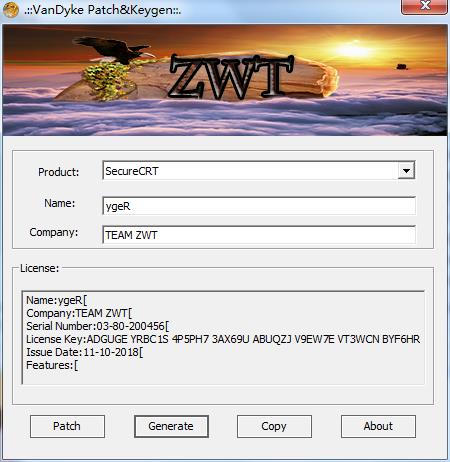
Task: Open the Product dropdown arrow
Action: [x=406, y=171]
